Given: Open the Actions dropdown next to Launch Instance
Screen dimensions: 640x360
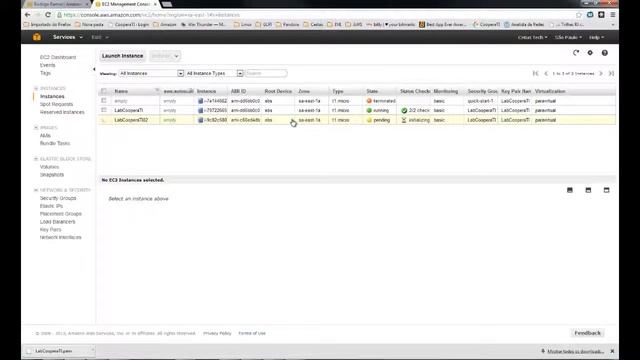Looking at the screenshot, I should tap(164, 56).
